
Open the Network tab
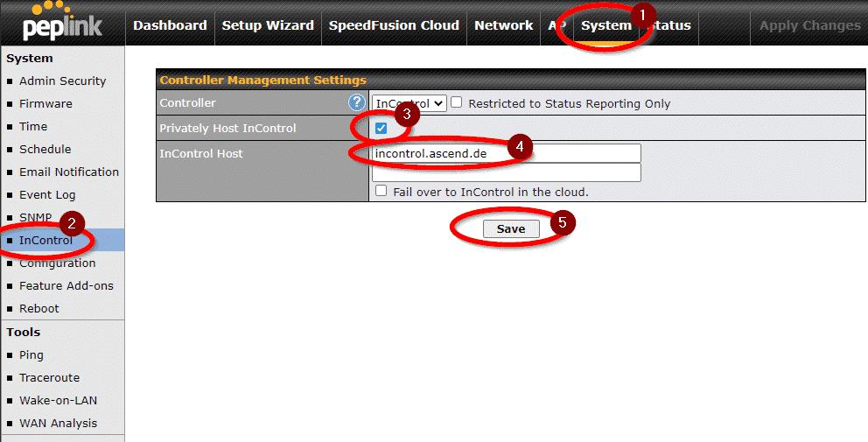tap(504, 25)
